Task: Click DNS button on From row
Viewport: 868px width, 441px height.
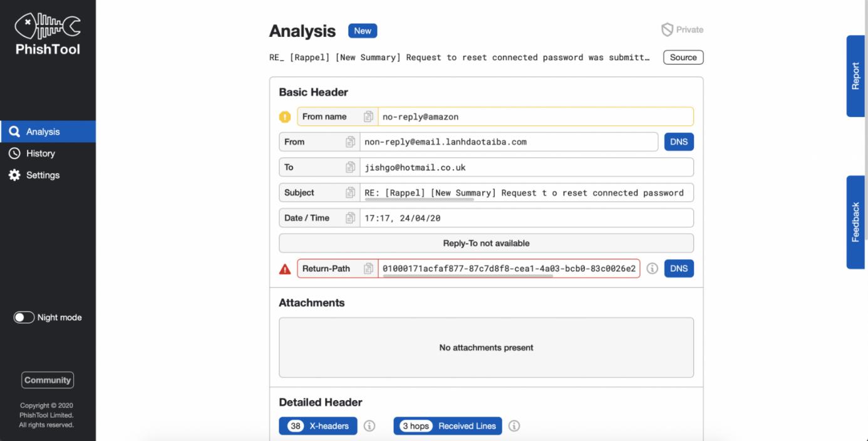Action: (x=679, y=142)
